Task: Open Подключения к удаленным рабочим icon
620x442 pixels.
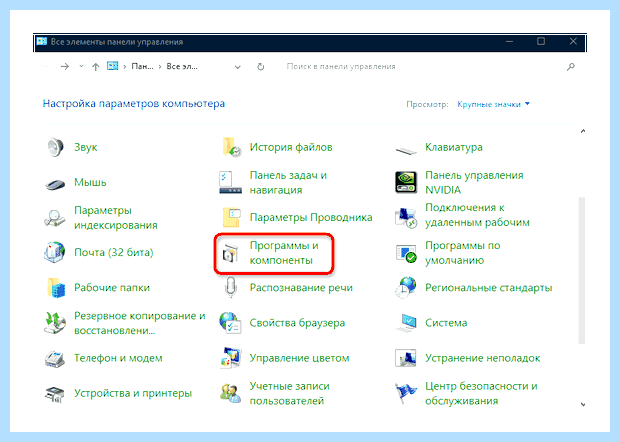Action: tap(406, 218)
